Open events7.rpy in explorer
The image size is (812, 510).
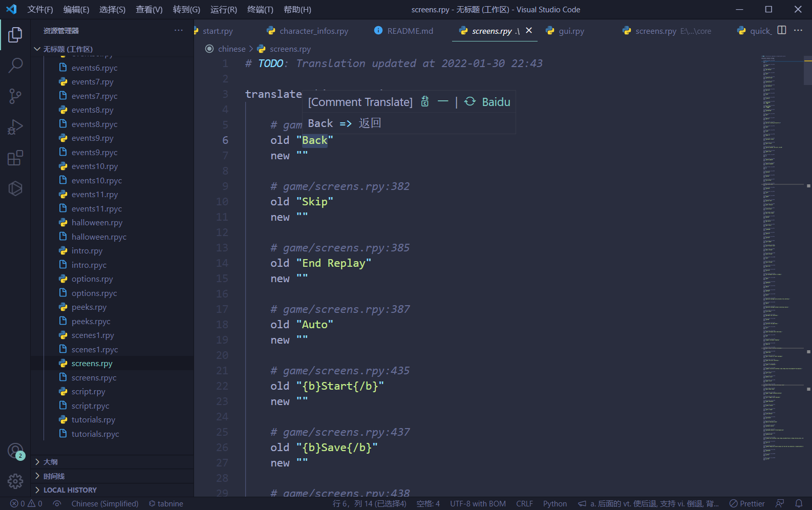(x=92, y=82)
